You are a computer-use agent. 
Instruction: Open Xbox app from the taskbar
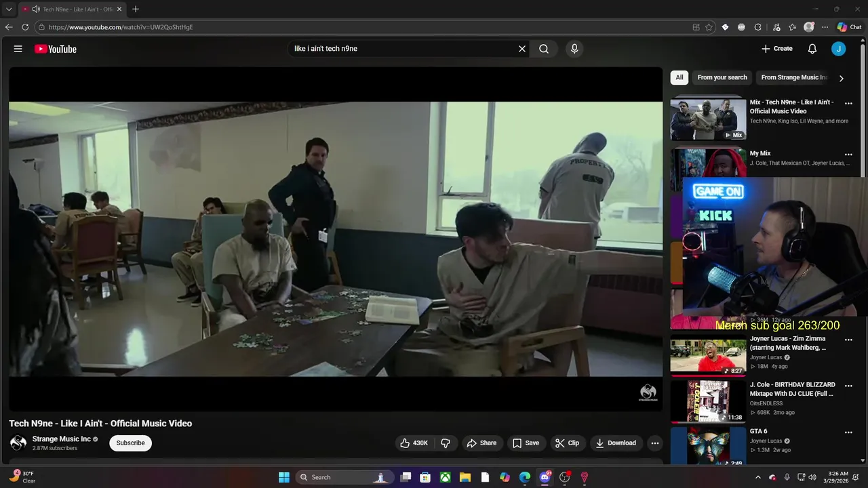pos(446,477)
